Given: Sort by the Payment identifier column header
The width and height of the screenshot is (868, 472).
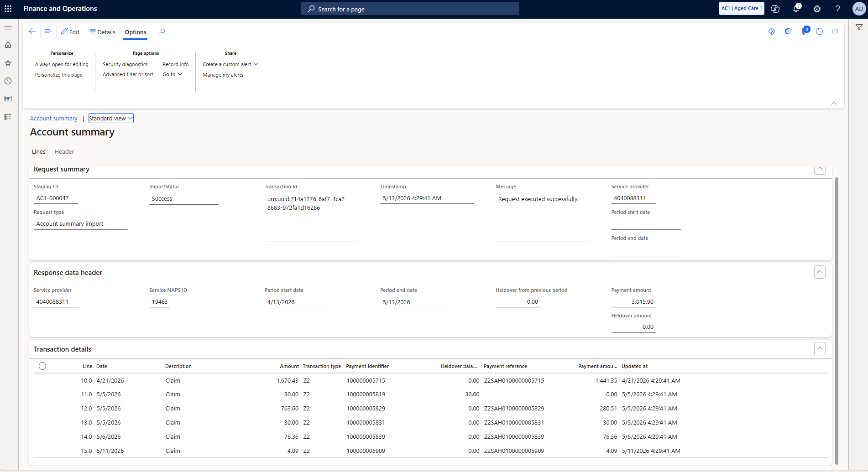Looking at the screenshot, I should coord(367,366).
